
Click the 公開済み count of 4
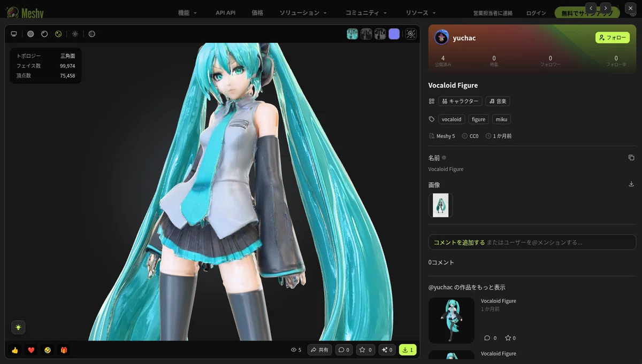pyautogui.click(x=443, y=60)
